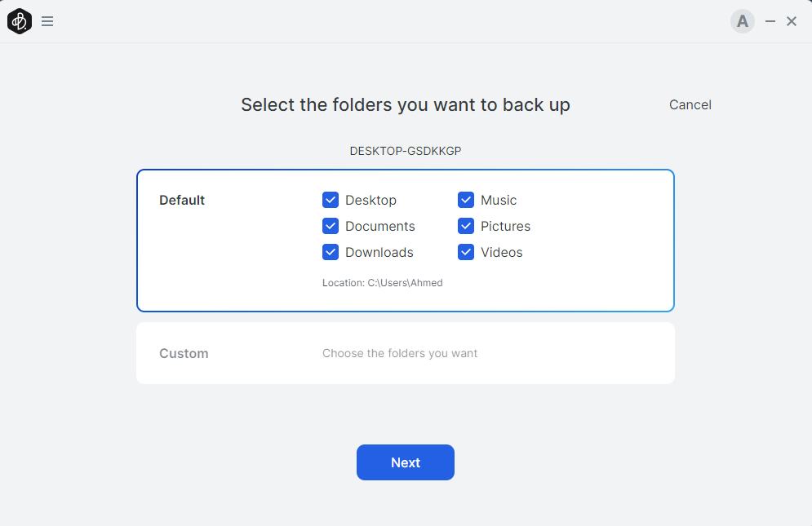
Task: Select the Default backup option panel
Action: [182, 200]
